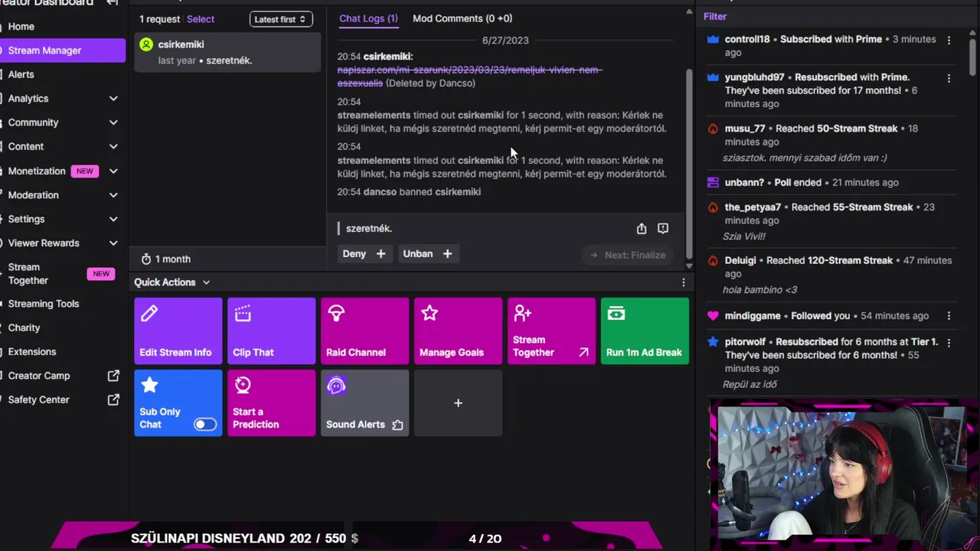Switch to Mod Comments tab
The image size is (980, 551).
[x=462, y=18]
